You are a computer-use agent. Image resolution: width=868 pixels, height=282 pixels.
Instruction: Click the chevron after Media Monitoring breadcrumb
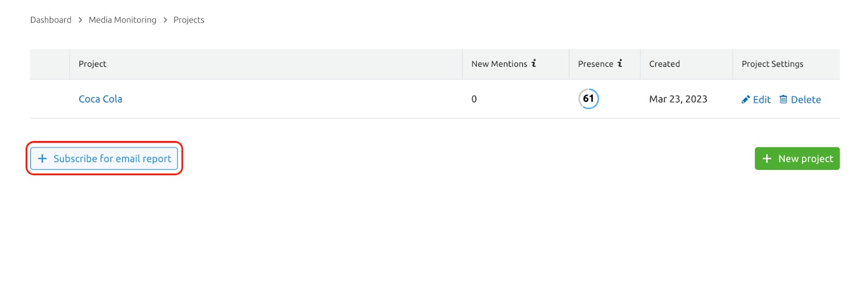[165, 20]
